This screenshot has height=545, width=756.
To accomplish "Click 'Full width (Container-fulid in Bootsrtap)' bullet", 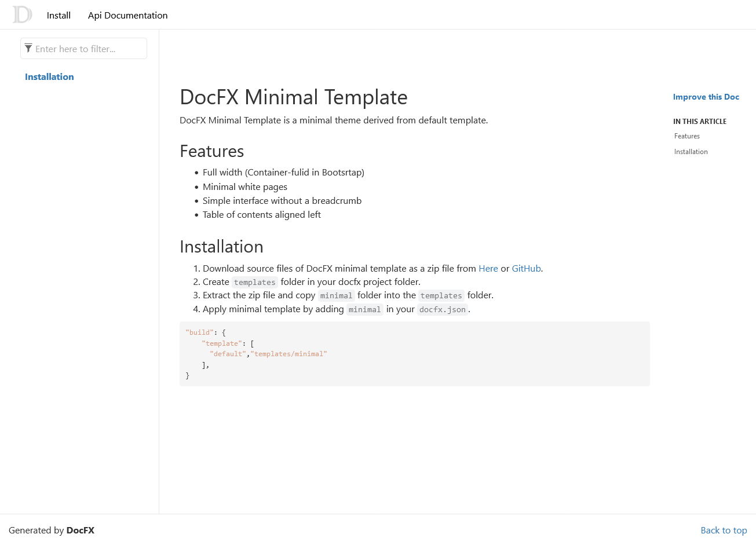I will (x=283, y=173).
